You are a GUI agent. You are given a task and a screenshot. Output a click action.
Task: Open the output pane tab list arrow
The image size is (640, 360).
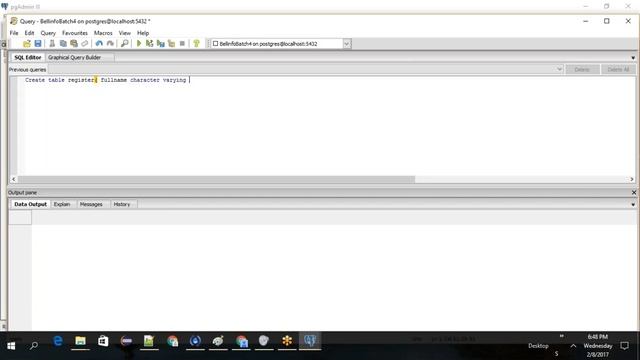(x=633, y=204)
